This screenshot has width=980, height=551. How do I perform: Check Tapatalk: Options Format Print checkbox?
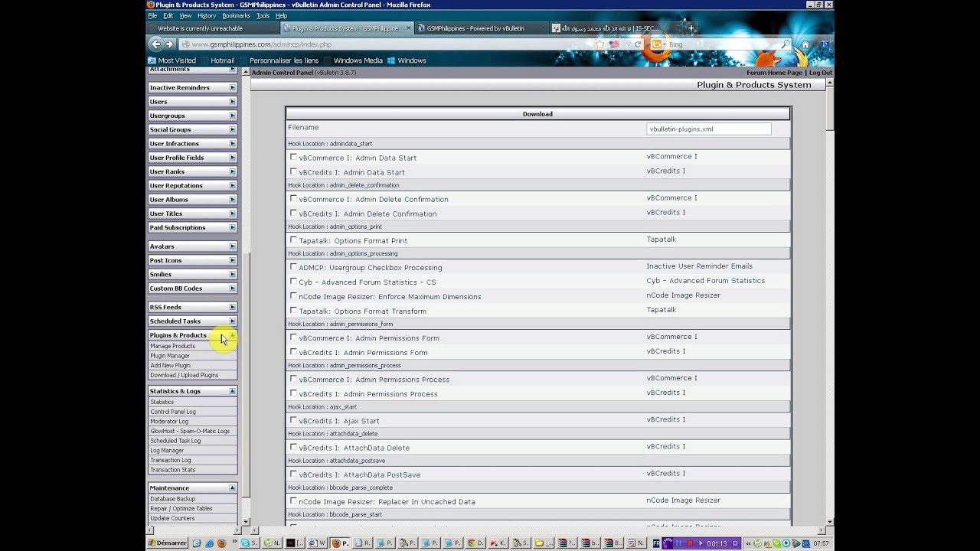[293, 240]
